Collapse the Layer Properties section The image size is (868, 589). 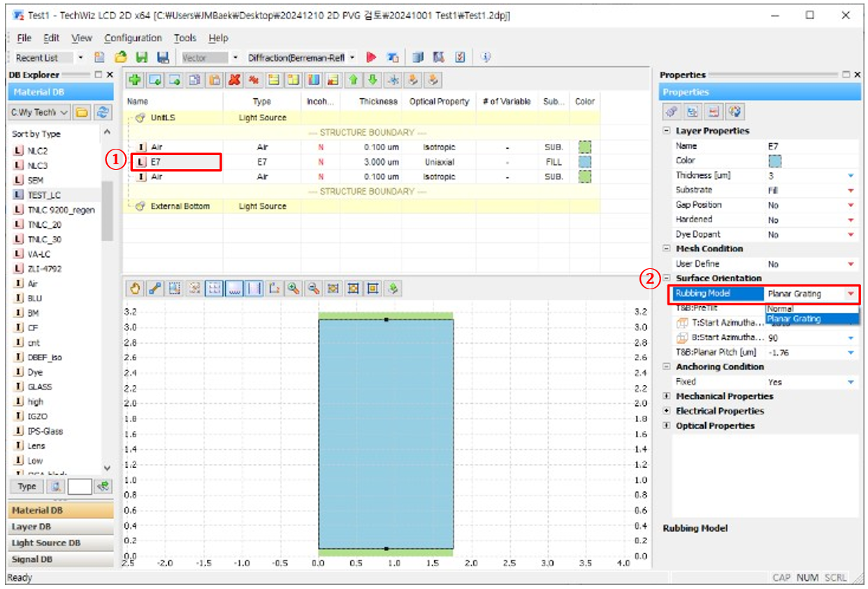coord(667,131)
